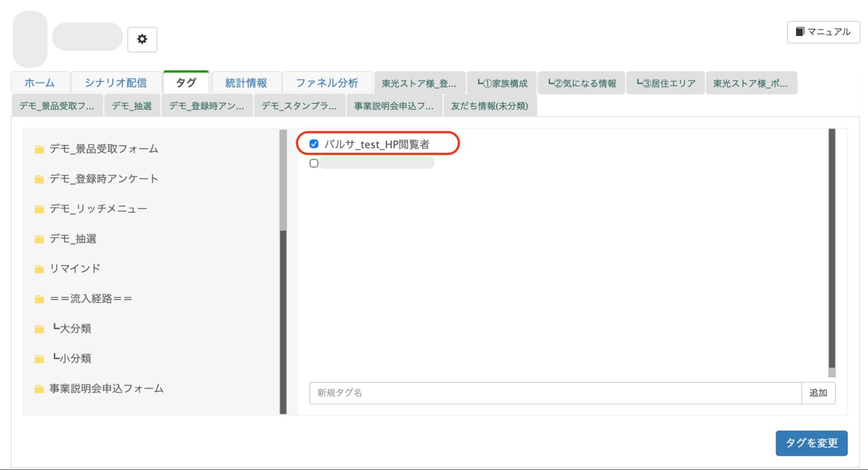The image size is (868, 470).
Task: Open the デモ_景品受取フォーム folder icon
Action: point(40,148)
